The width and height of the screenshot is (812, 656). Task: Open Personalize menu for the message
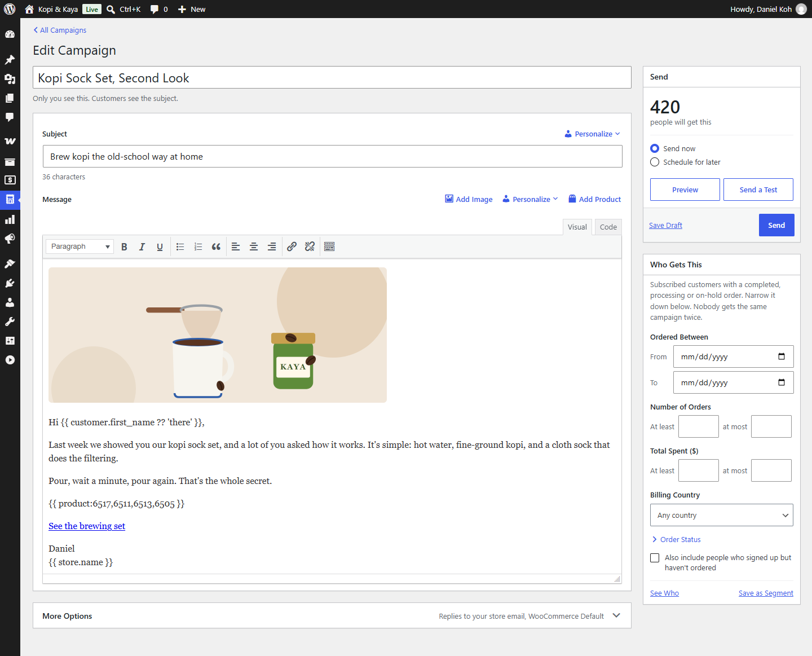click(x=530, y=199)
